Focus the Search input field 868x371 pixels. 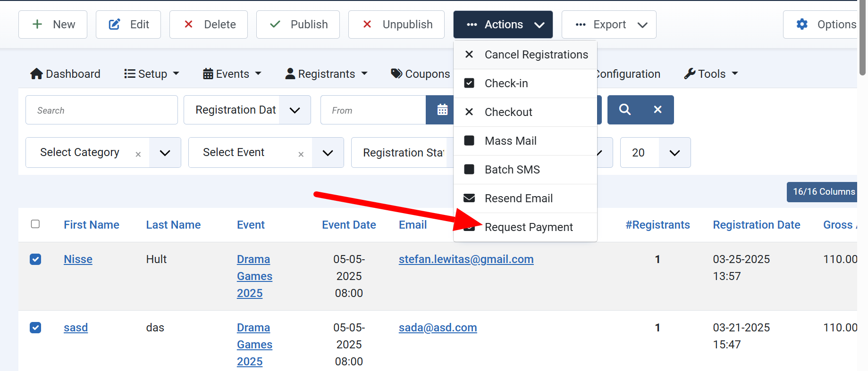pos(101,110)
